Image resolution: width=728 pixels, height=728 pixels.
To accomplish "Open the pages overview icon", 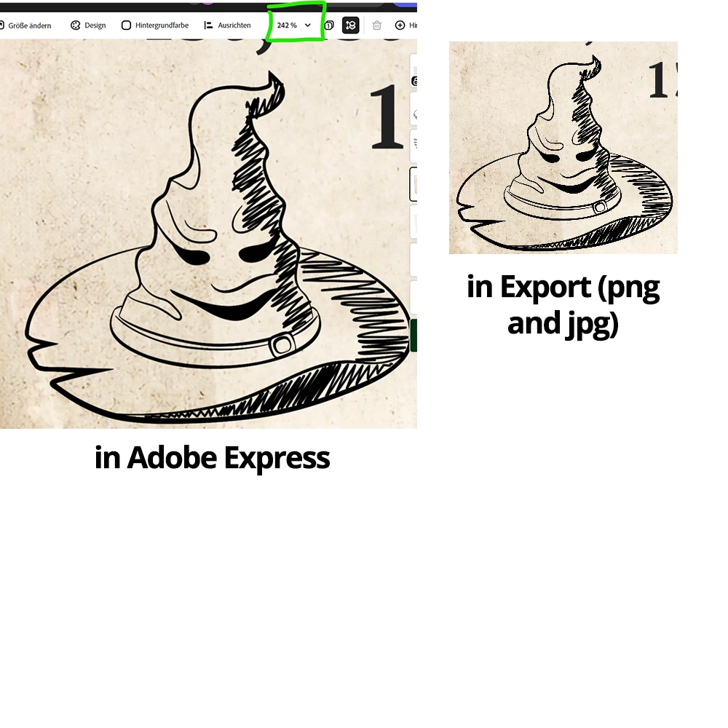I will (329, 25).
